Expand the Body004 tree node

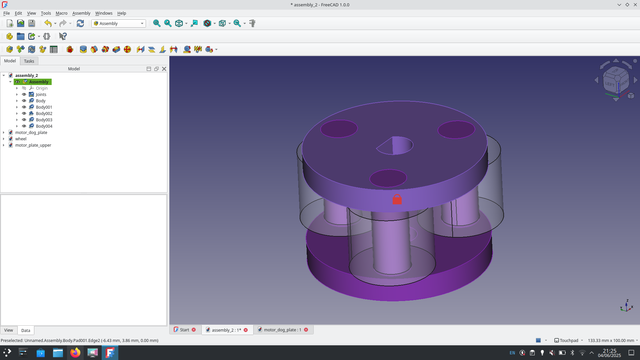pyautogui.click(x=17, y=126)
